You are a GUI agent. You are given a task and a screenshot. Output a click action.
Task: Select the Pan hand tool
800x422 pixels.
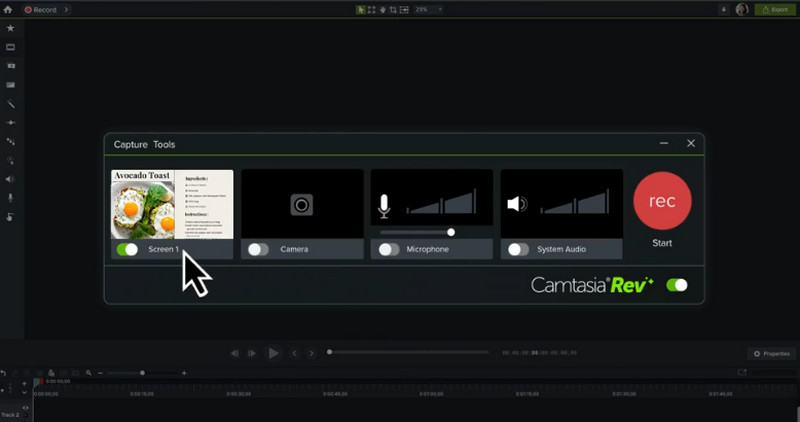(x=382, y=10)
